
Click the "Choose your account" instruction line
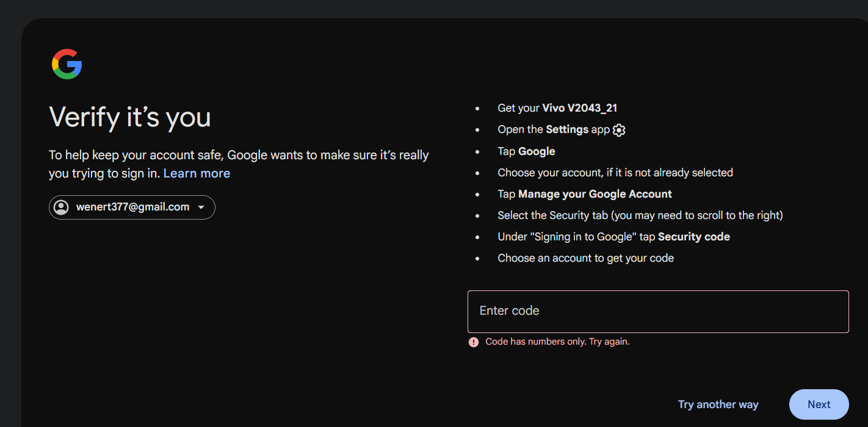pos(615,173)
